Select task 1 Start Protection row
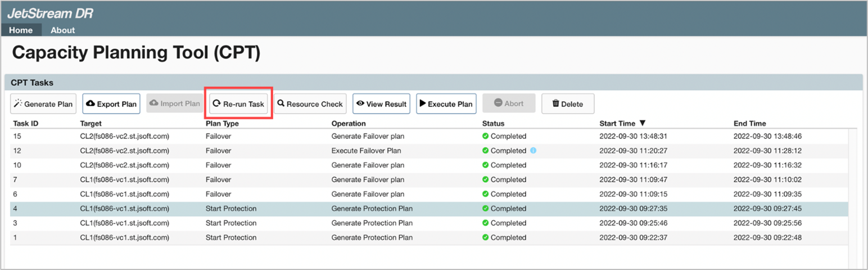868x270 pixels. (230, 237)
